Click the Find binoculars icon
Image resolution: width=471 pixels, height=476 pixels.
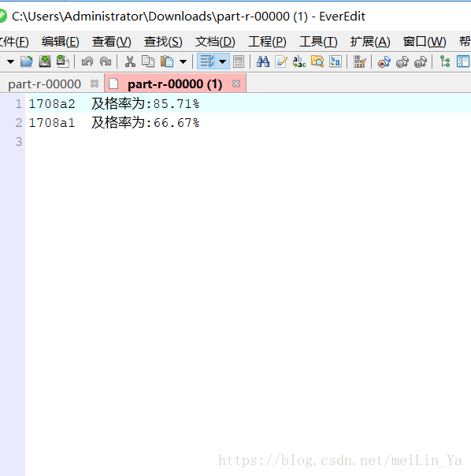pos(263,61)
